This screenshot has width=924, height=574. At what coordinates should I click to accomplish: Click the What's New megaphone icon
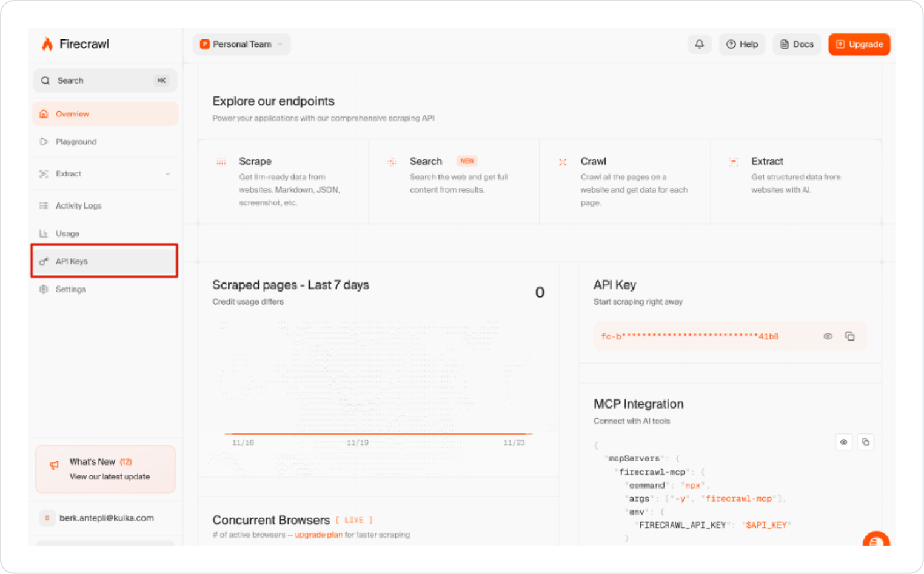[54, 466]
